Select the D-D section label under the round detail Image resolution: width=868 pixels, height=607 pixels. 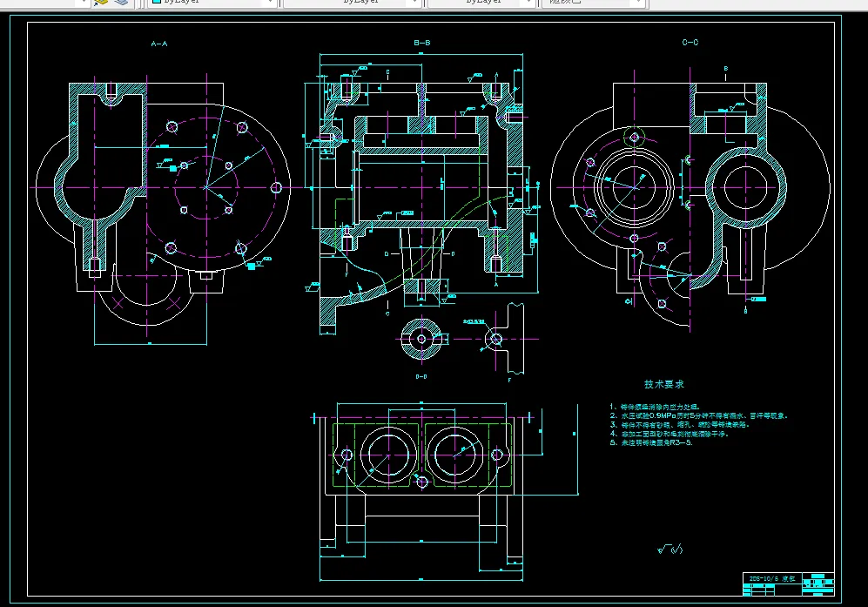point(421,376)
